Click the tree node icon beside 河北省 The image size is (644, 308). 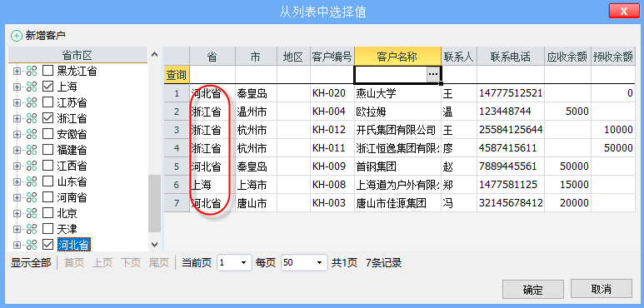coord(32,245)
